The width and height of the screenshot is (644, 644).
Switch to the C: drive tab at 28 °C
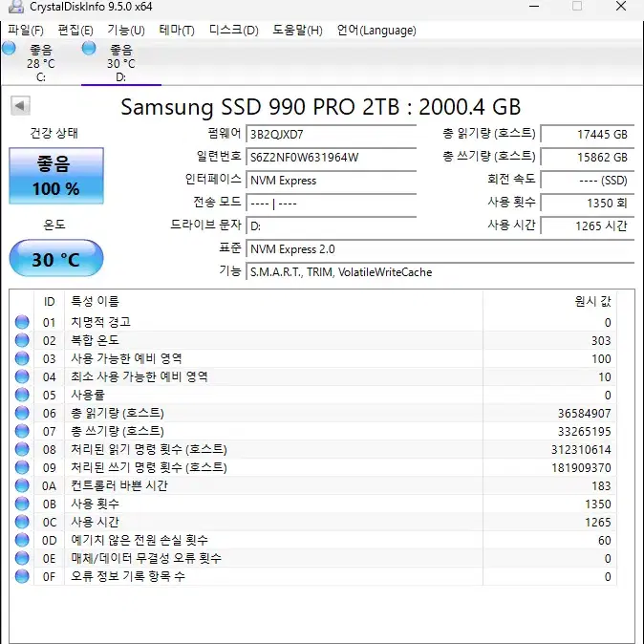point(41,63)
